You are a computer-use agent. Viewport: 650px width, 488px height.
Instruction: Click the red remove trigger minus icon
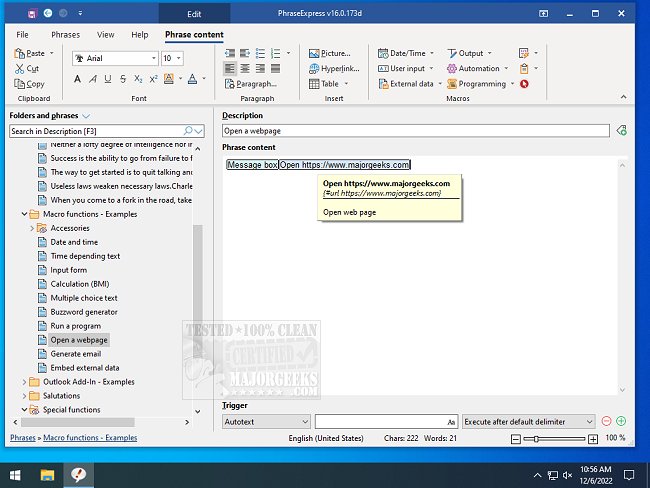606,422
